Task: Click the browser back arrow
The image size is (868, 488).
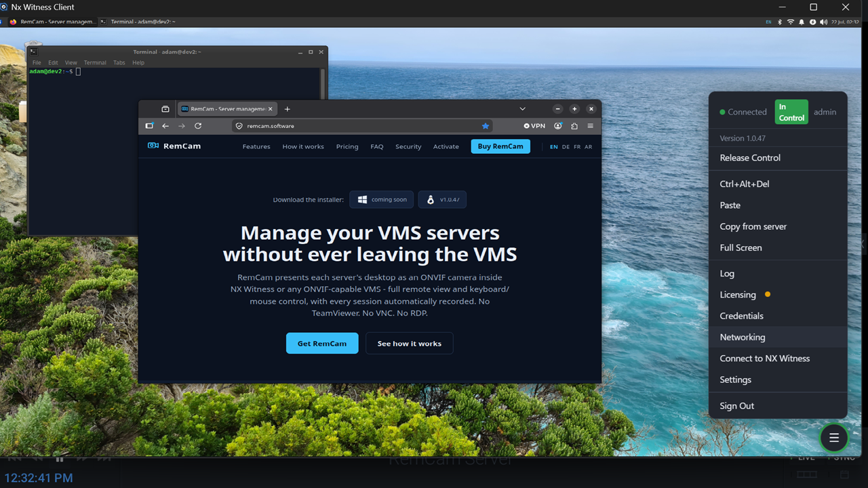Action: click(165, 126)
